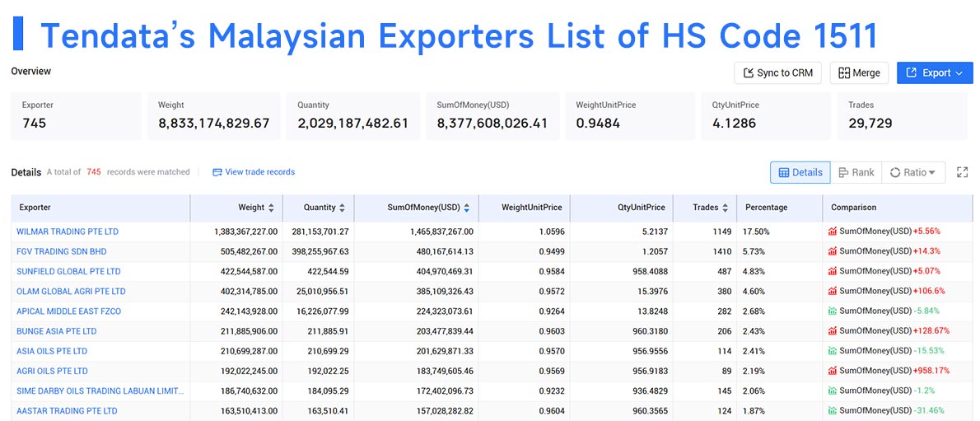The width and height of the screenshot is (980, 421).
Task: Click the trend chart icon for OLAM GLOBAL AGRI
Action: [x=833, y=292]
